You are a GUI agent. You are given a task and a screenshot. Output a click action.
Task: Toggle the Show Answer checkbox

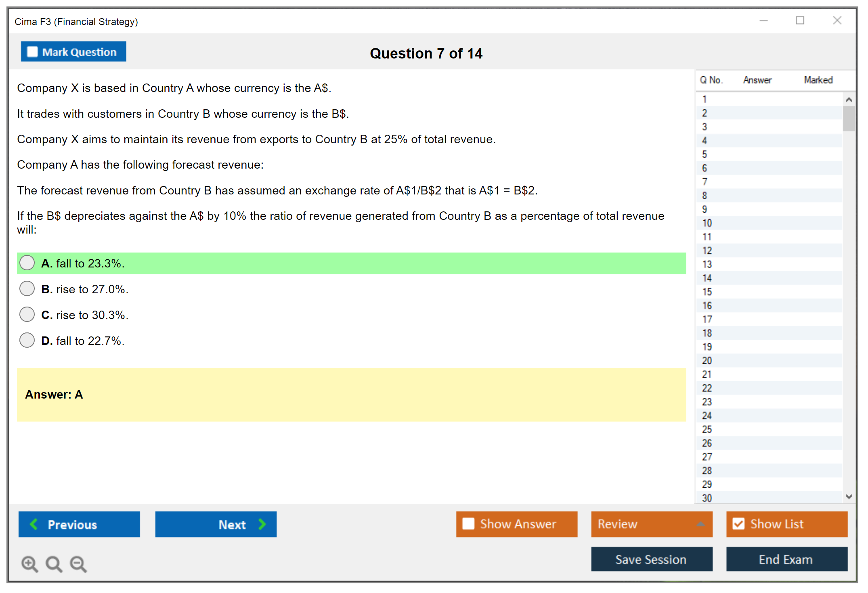click(x=468, y=524)
